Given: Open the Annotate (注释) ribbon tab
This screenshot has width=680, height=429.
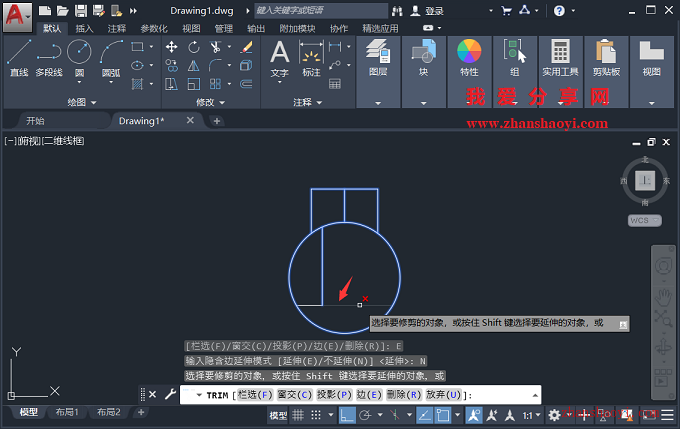Looking at the screenshot, I should pos(117,29).
